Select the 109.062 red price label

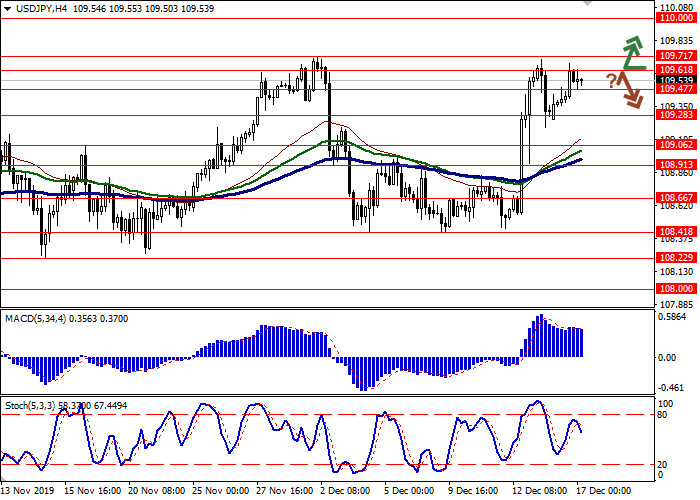coord(676,145)
